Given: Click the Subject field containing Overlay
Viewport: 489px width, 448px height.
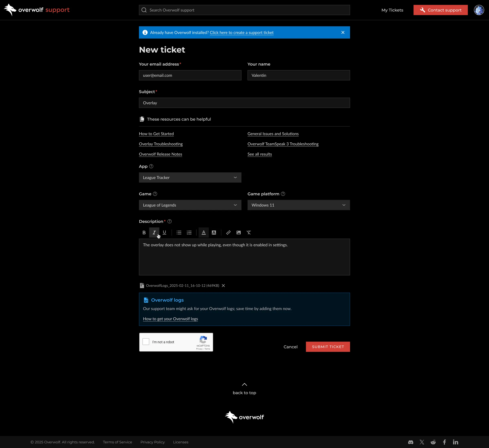Looking at the screenshot, I should (x=244, y=103).
